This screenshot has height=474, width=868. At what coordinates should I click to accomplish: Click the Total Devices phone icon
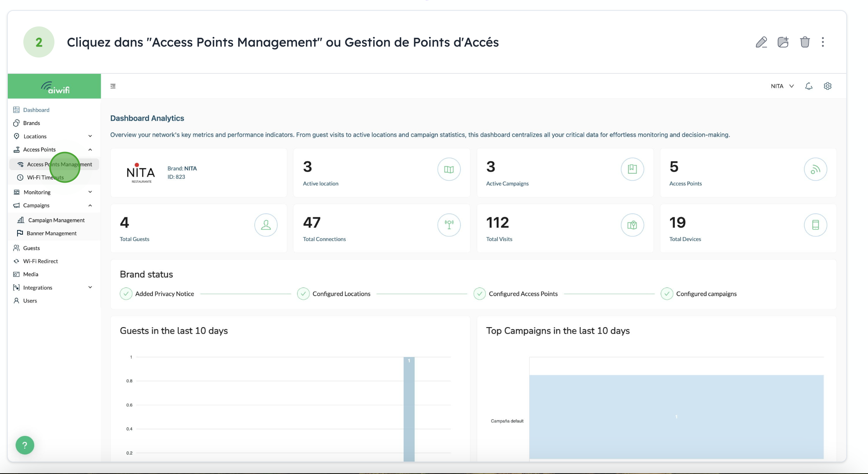pyautogui.click(x=815, y=225)
